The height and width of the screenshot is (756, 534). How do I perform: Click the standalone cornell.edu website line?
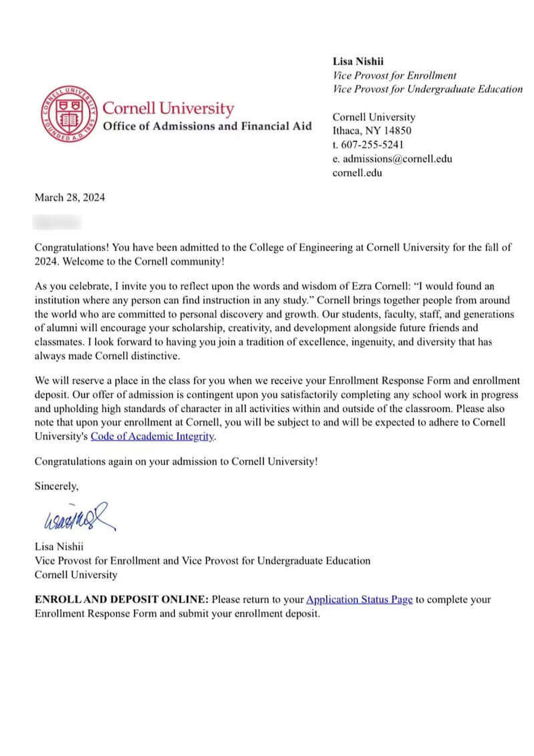coord(357,173)
